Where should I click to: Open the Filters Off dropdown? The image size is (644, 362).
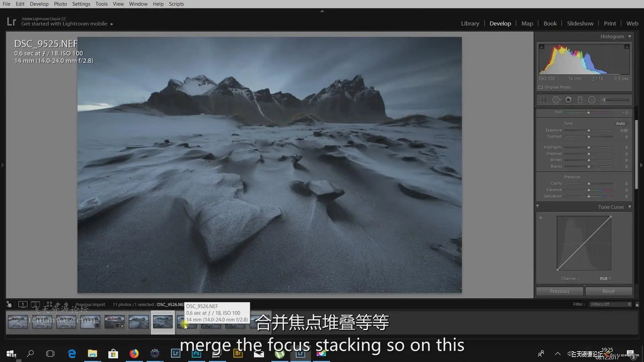tap(610, 304)
